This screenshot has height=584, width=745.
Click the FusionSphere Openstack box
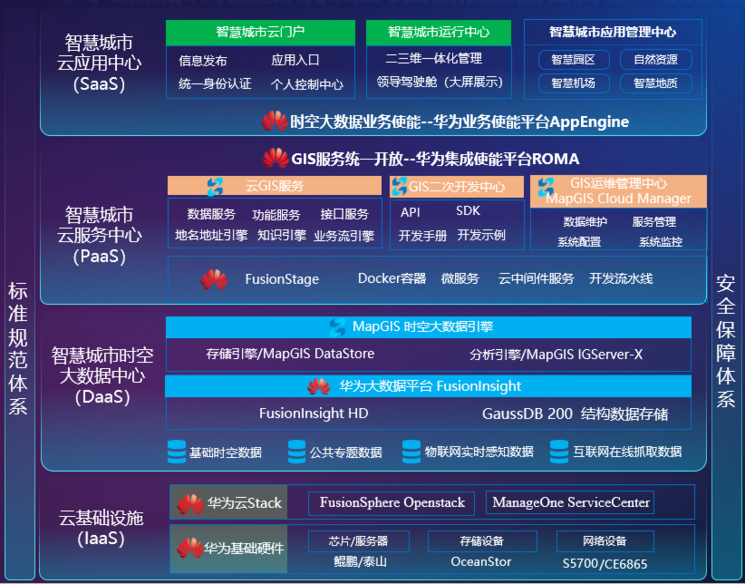392,503
